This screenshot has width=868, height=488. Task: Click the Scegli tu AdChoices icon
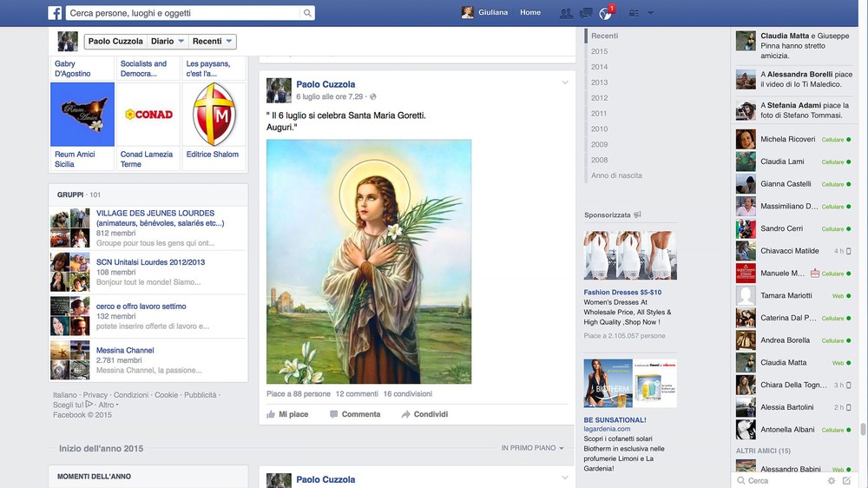[89, 405]
